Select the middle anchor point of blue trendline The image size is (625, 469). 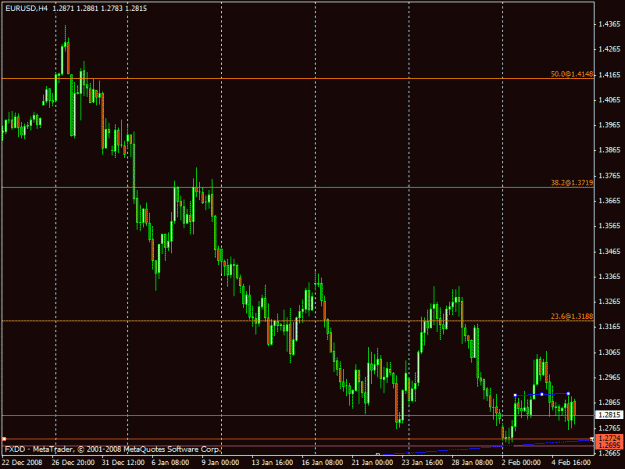point(542,394)
